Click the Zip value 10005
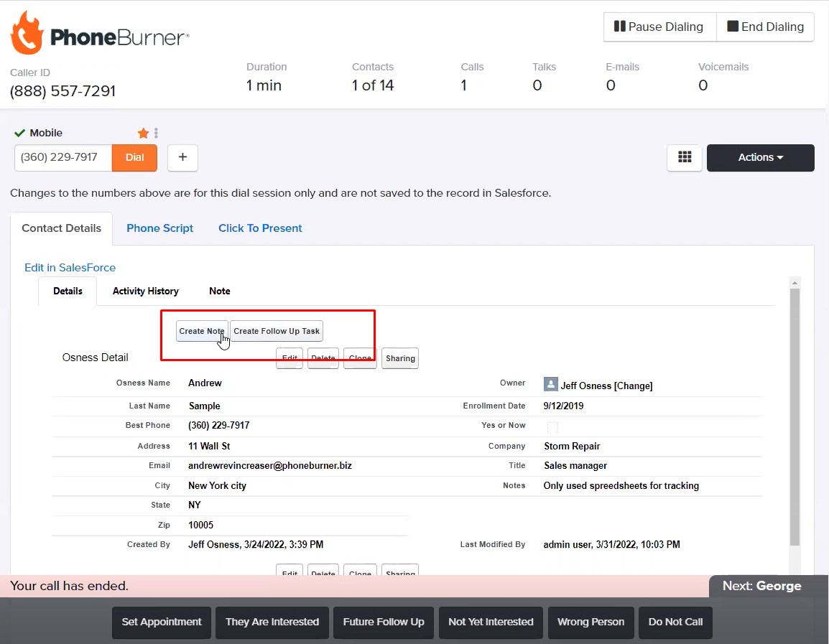The height and width of the screenshot is (644, 829). [x=201, y=525]
